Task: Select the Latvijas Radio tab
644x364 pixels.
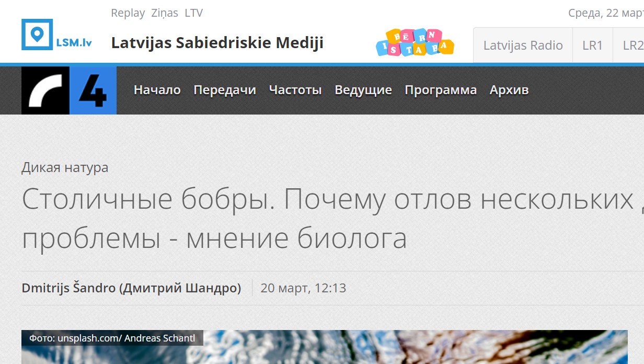Action: coord(523,45)
